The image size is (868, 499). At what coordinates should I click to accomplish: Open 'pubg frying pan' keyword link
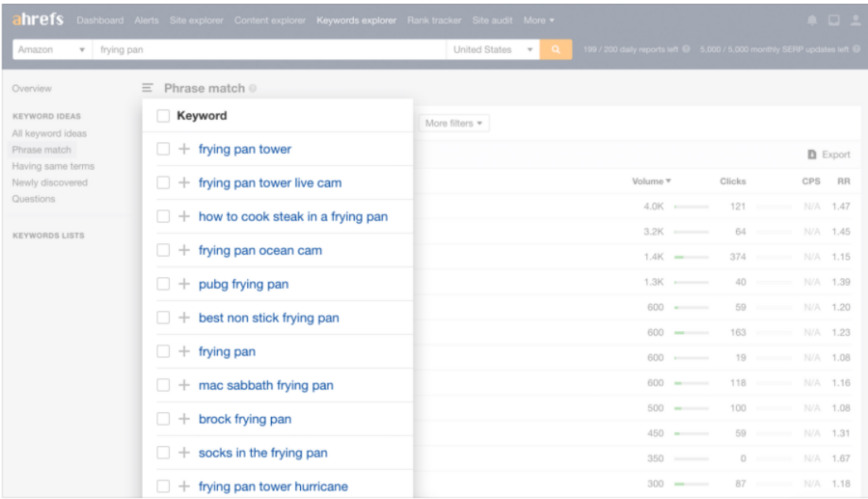243,284
